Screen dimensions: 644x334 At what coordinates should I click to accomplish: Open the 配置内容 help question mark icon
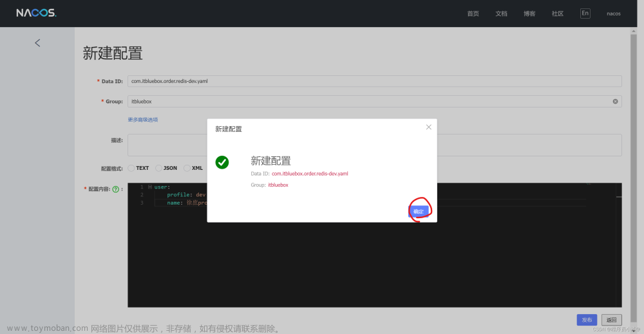(x=116, y=189)
